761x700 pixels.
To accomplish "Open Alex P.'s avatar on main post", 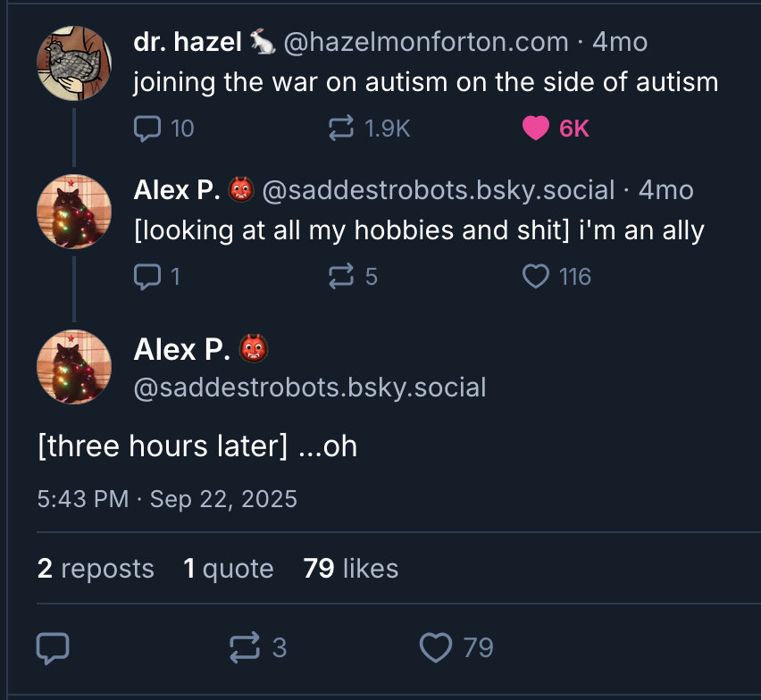I will 74,368.
